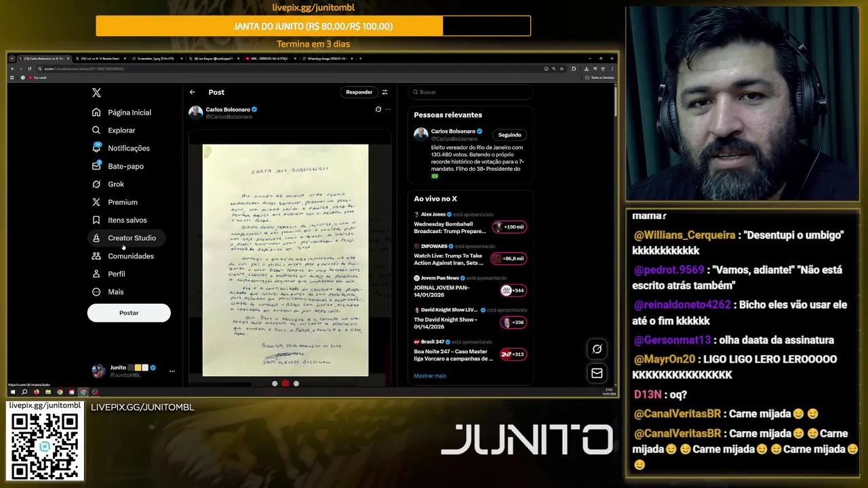
Task: Open floating messages envelope button
Action: [x=597, y=373]
